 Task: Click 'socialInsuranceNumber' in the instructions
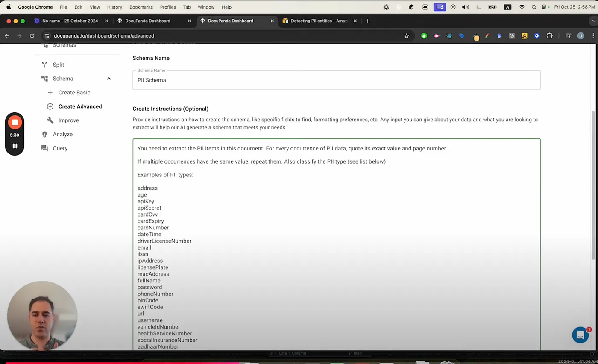[x=167, y=340]
